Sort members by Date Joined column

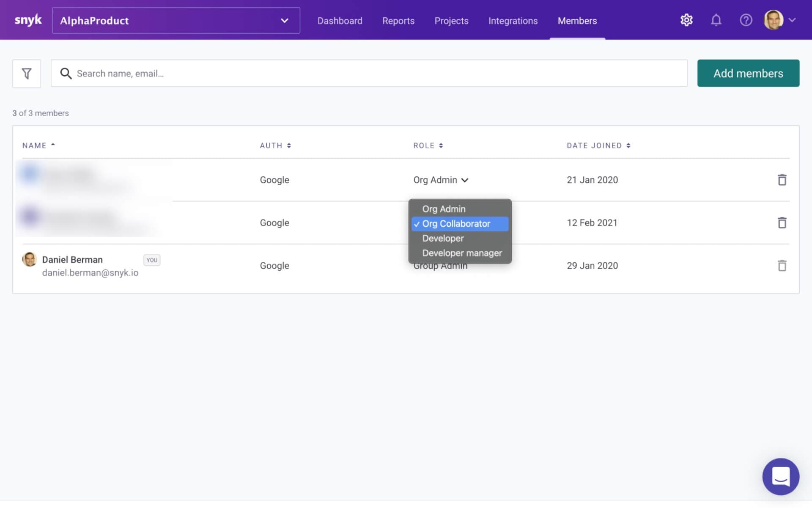coord(598,146)
